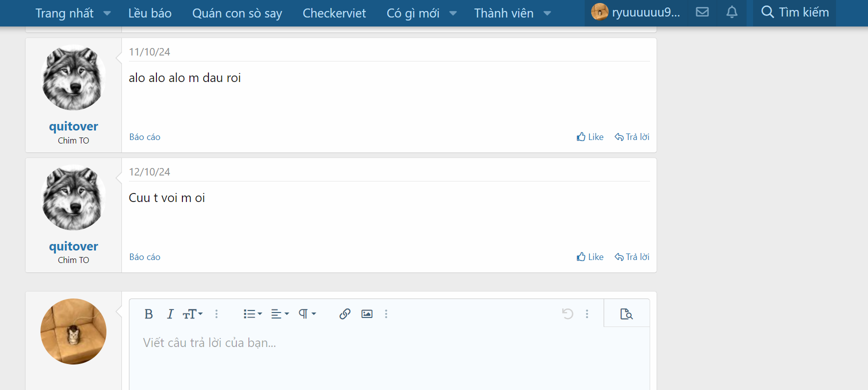The height and width of the screenshot is (390, 868).
Task: Click the reply text field placeholder
Action: [210, 343]
